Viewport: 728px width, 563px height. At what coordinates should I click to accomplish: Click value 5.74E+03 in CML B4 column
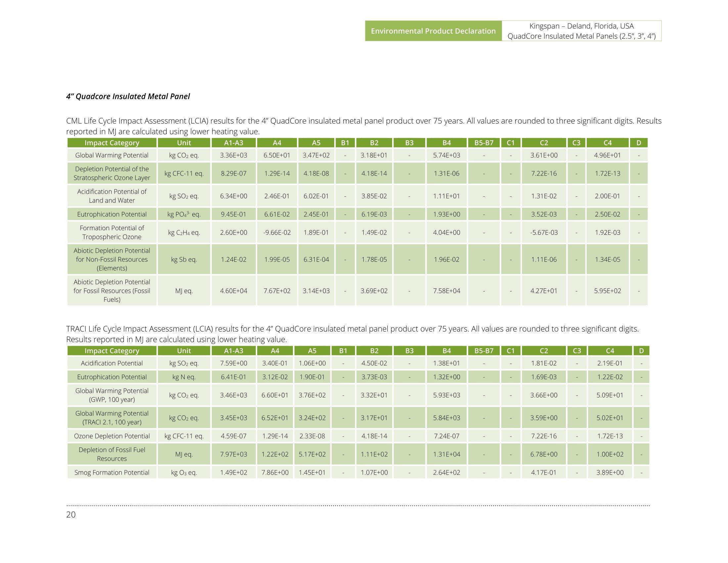click(x=447, y=155)
